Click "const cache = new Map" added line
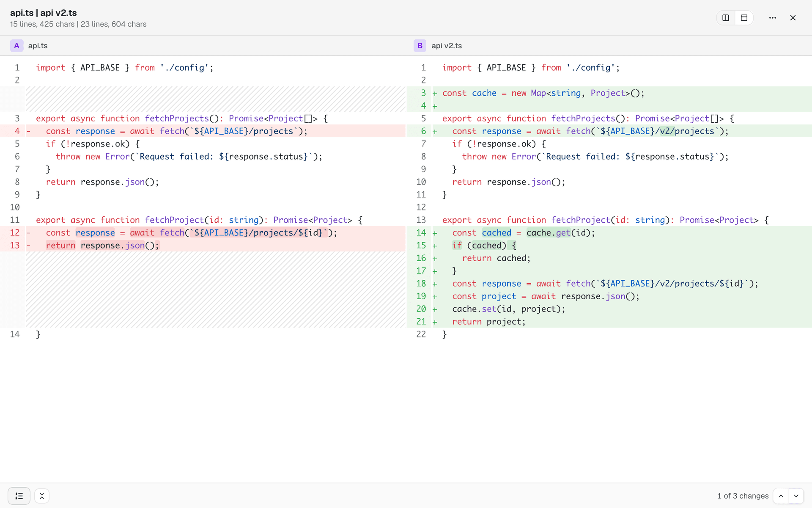812x508 pixels. click(x=543, y=93)
